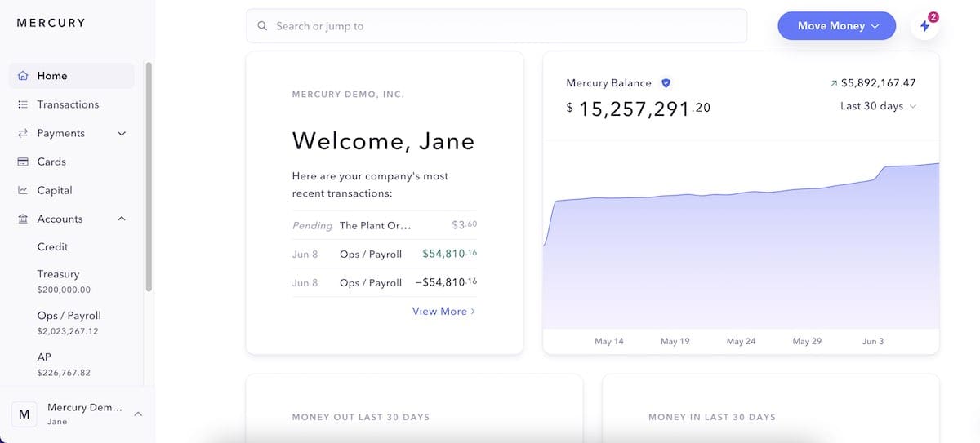Click the Jane user name at bottom left
The width and height of the screenshot is (980, 443).
(57, 422)
